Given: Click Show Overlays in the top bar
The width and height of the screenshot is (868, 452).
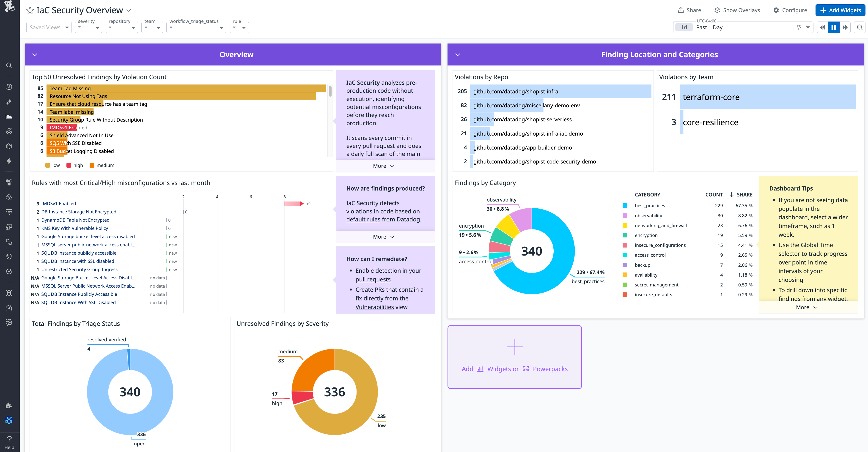Looking at the screenshot, I should point(737,10).
